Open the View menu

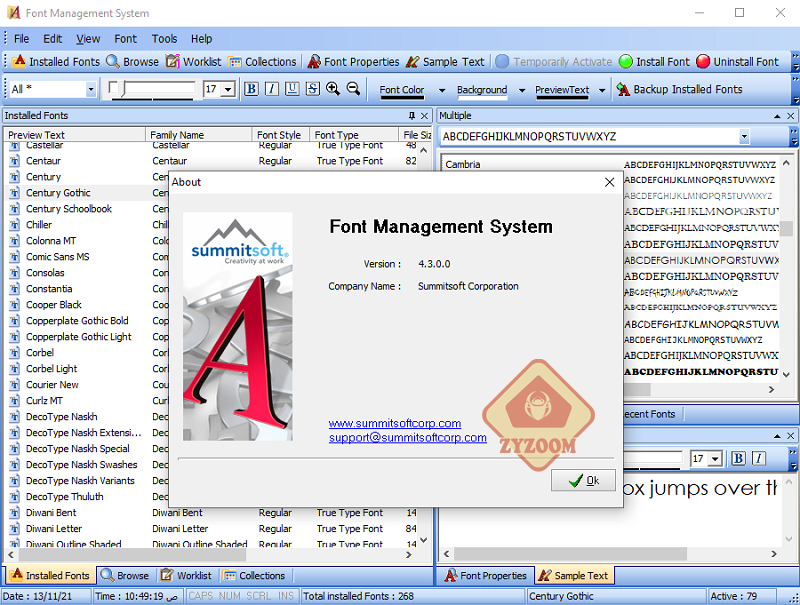tap(88, 39)
